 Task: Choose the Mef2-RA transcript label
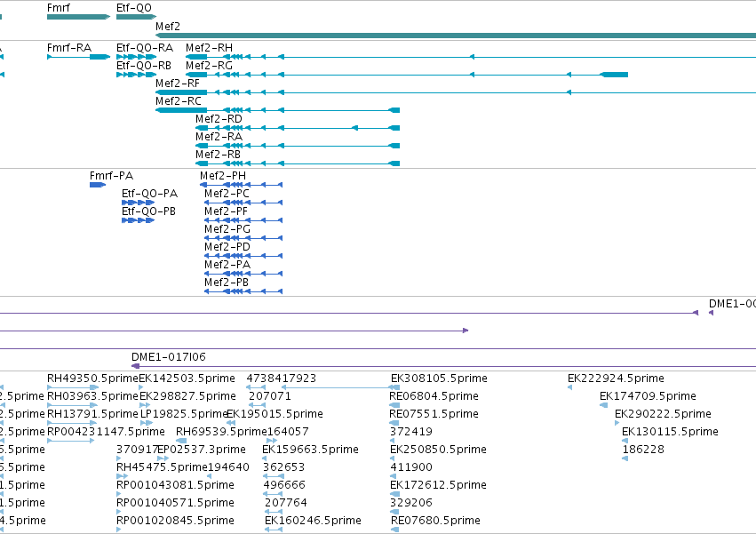[x=219, y=137]
